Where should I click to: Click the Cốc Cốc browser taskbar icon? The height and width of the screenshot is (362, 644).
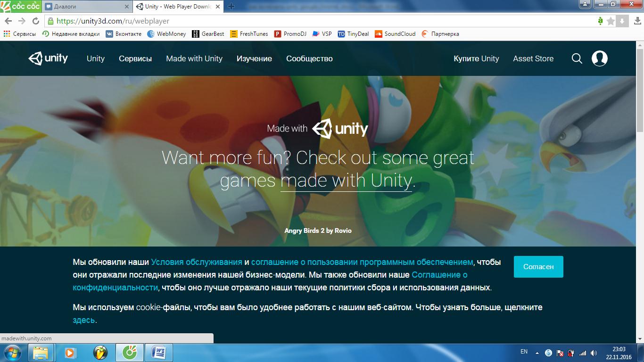point(129,353)
